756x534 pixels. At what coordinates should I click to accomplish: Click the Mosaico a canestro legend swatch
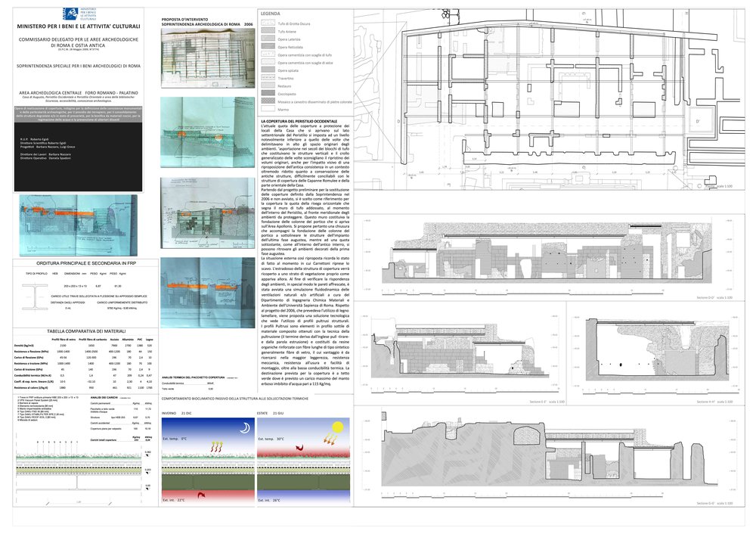pos(268,101)
